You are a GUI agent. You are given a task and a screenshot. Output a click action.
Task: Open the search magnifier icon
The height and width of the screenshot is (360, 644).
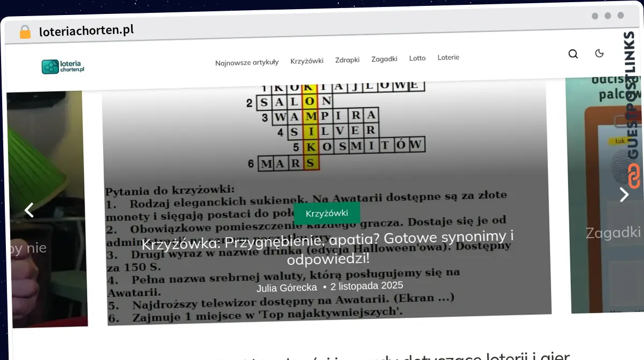[573, 54]
